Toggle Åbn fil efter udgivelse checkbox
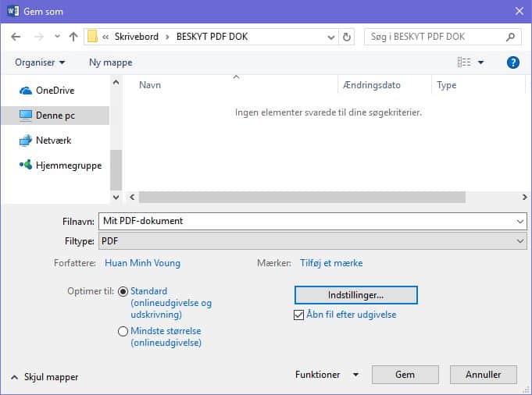Viewport: 532px width, 395px height. (298, 315)
